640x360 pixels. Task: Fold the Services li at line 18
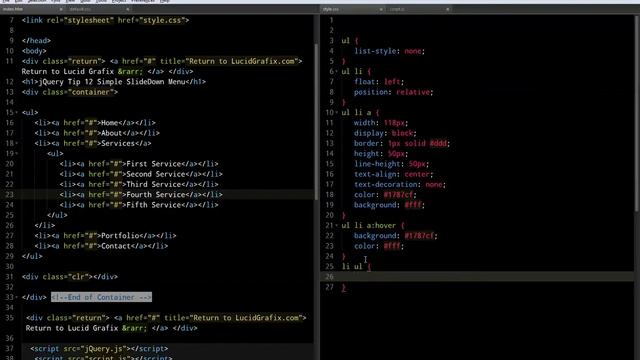16,143
